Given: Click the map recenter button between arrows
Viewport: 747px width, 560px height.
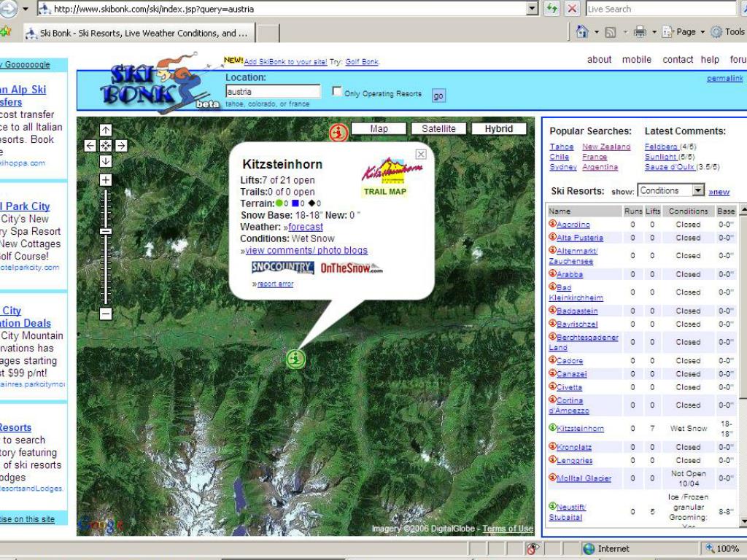Looking at the screenshot, I should tap(106, 146).
